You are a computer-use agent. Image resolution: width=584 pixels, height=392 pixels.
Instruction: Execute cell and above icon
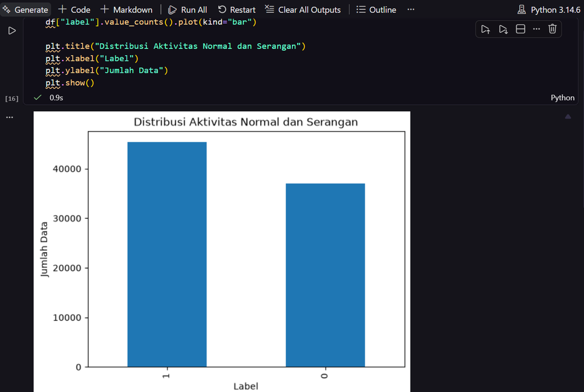click(485, 29)
